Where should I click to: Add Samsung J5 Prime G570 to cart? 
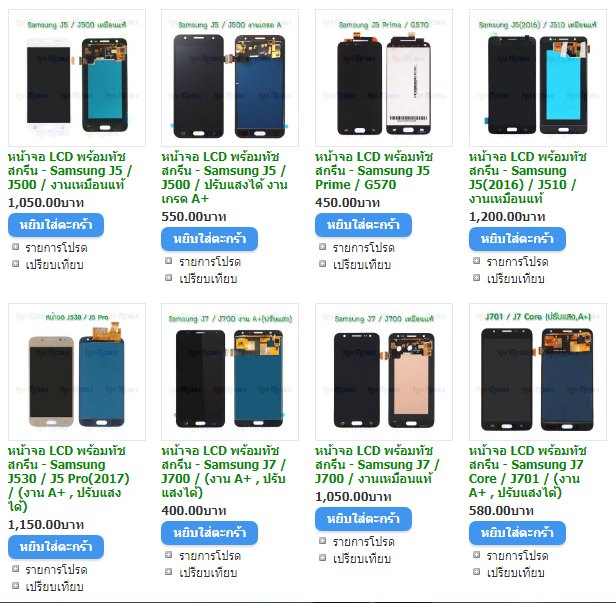(363, 225)
